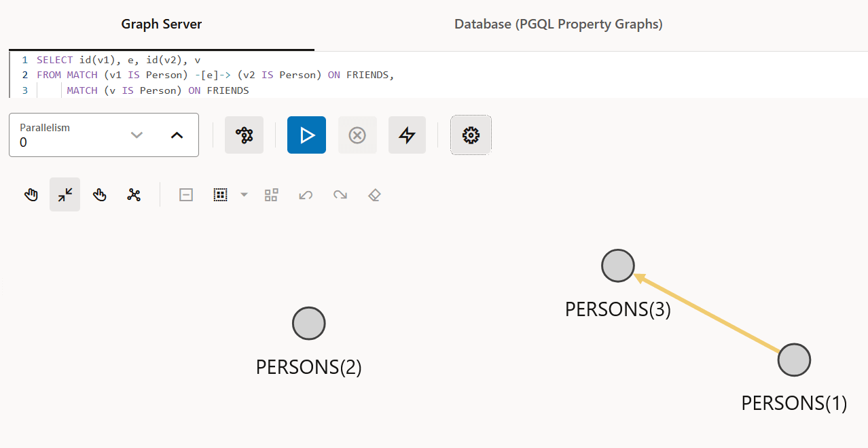Click the network layout tool icon
This screenshot has height=448, width=868.
(x=134, y=195)
